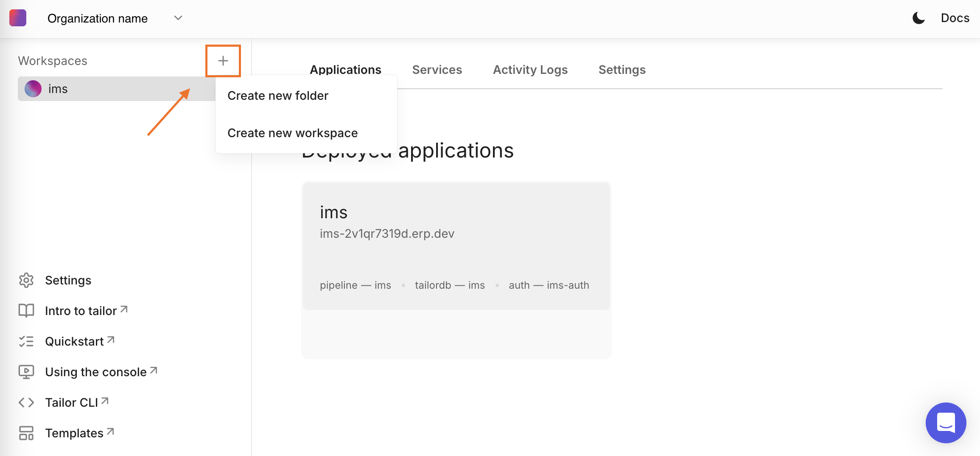Click the Intro to tailor book icon
Image resolution: width=980 pixels, height=456 pixels.
[26, 310]
